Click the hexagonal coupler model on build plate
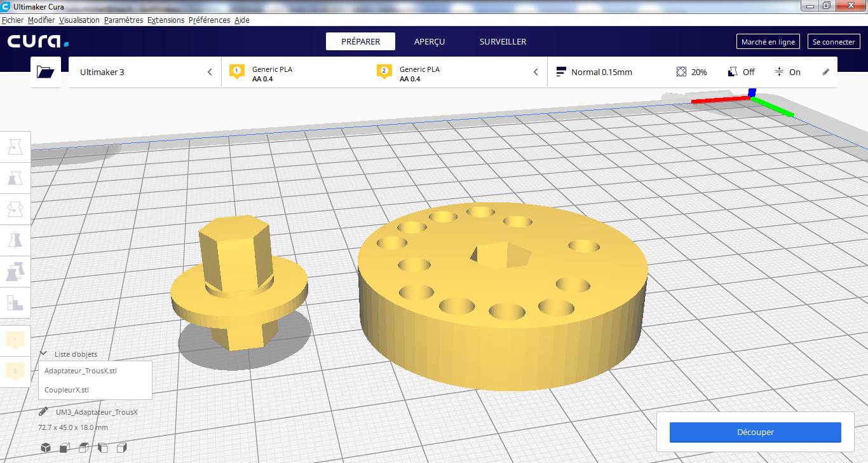This screenshot has width=868, height=463. tap(238, 284)
